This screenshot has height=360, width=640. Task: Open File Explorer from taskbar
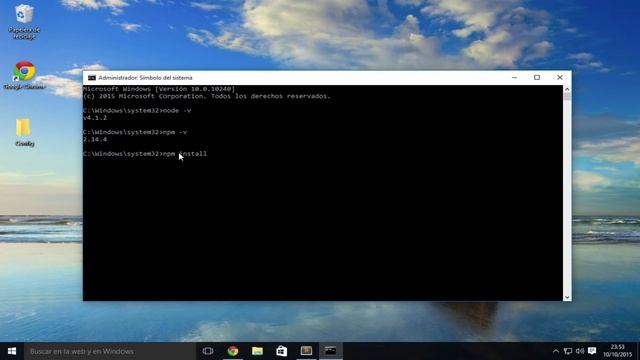coord(257,351)
